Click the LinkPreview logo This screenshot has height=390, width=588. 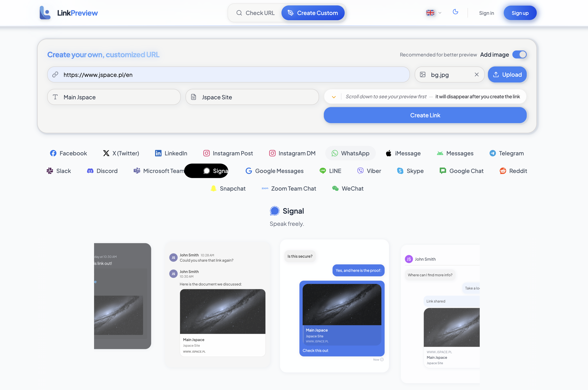(69, 13)
